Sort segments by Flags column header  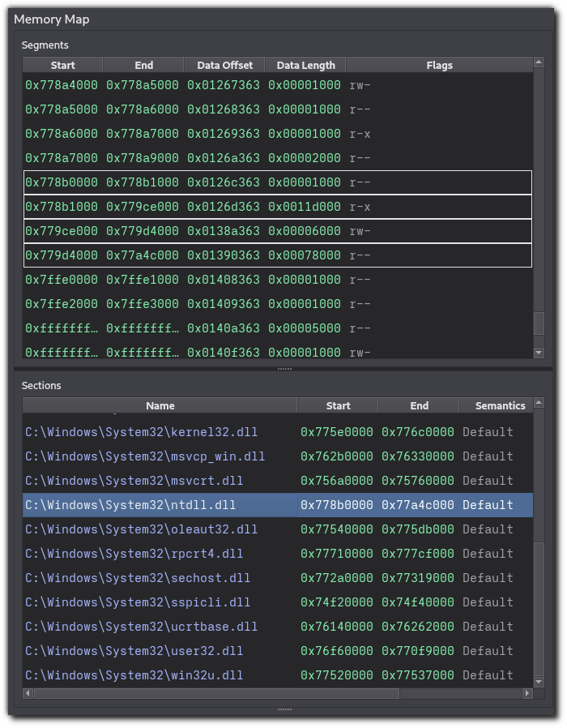[439, 65]
